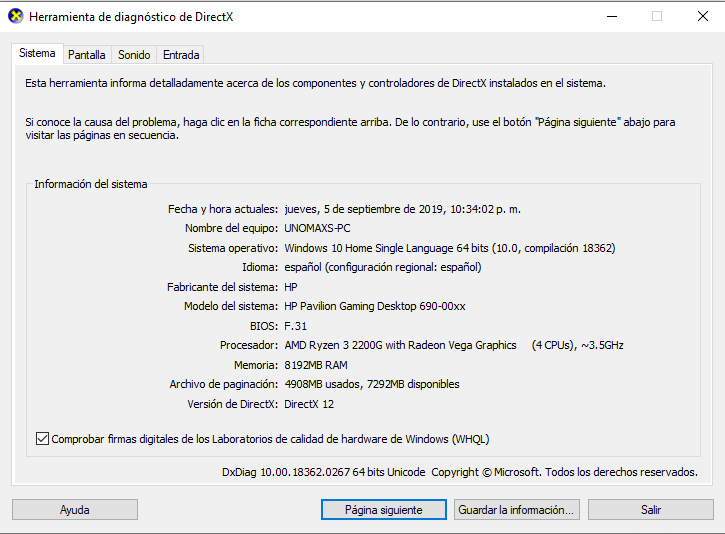Close the DirectX diagnostic window
Image resolution: width=725 pixels, height=534 pixels.
tap(703, 17)
